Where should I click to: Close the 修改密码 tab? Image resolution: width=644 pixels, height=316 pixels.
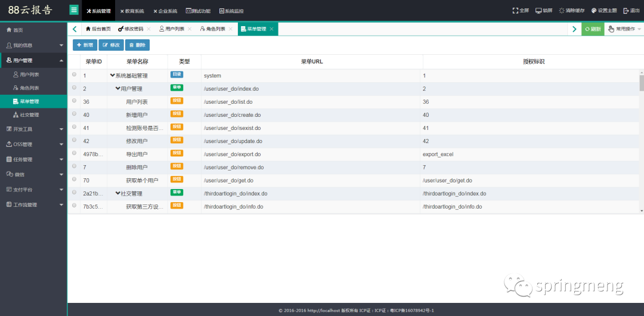pyautogui.click(x=148, y=29)
